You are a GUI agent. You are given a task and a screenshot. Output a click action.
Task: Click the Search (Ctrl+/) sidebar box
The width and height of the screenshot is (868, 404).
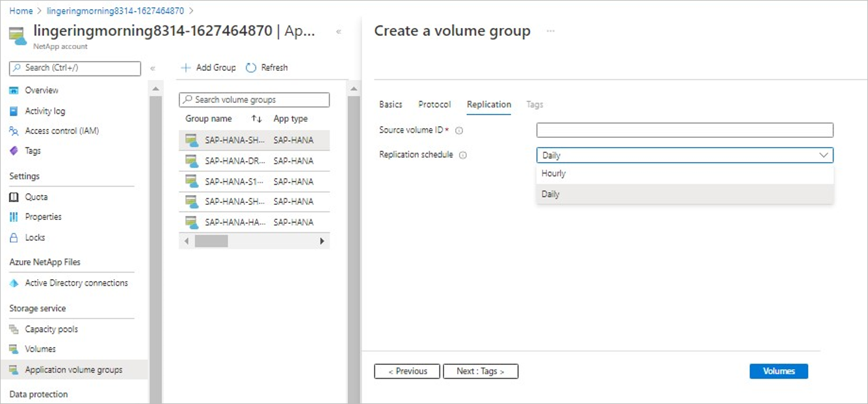(x=75, y=68)
